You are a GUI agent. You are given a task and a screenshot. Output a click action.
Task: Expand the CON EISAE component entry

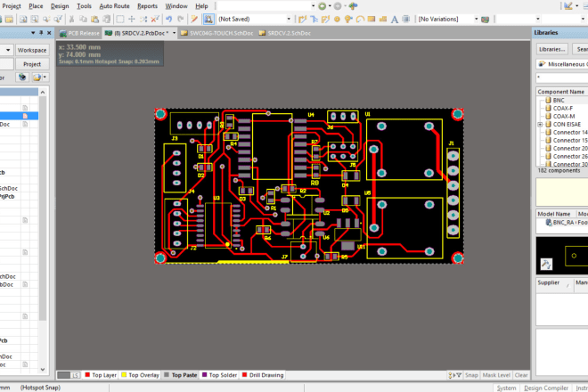coord(541,124)
